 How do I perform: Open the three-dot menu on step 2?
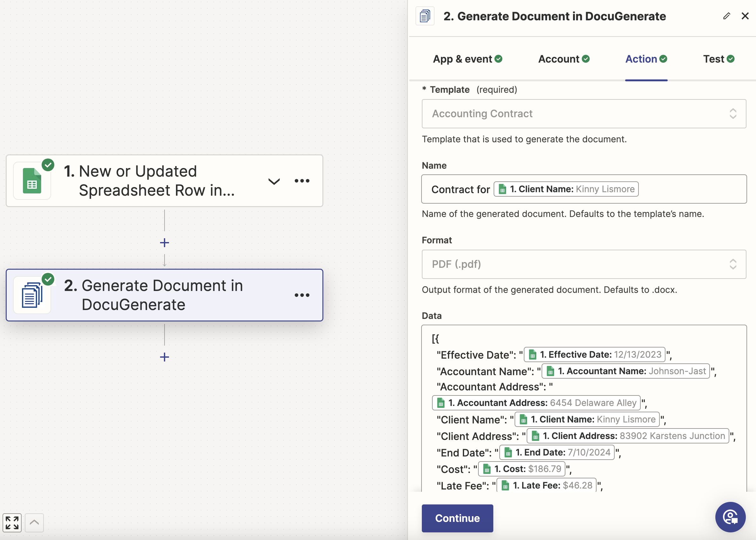pos(302,295)
